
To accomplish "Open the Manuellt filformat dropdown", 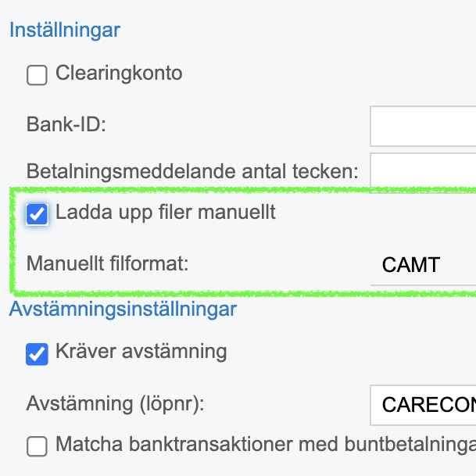I will (423, 264).
